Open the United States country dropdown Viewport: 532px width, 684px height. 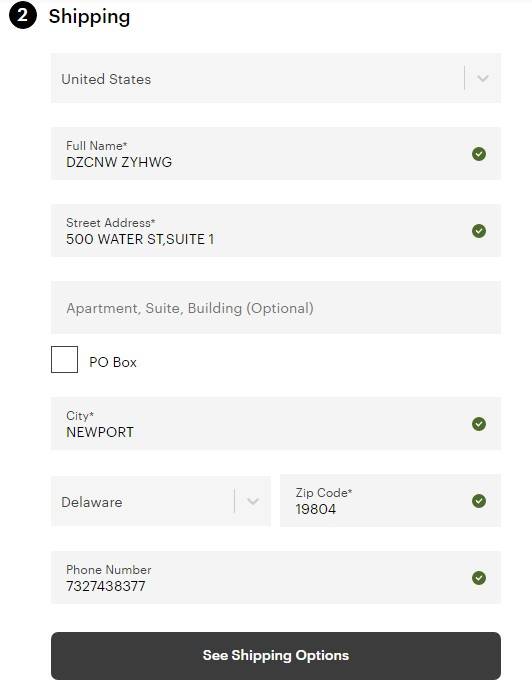point(276,79)
